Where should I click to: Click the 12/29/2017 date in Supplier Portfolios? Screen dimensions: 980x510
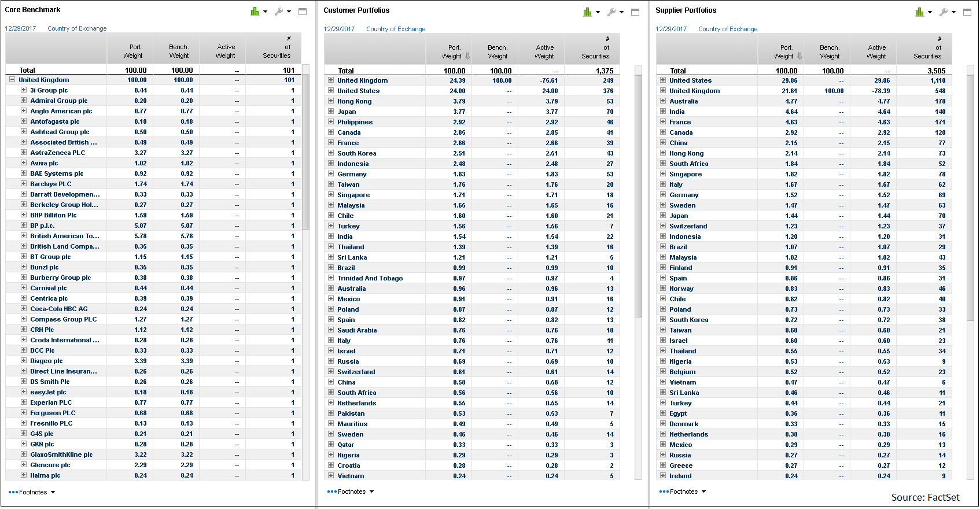(671, 29)
